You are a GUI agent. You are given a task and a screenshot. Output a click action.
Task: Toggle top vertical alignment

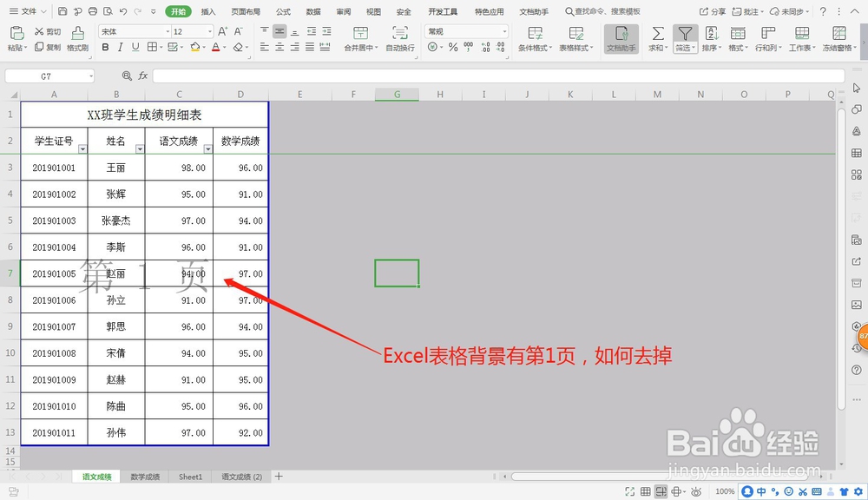265,31
